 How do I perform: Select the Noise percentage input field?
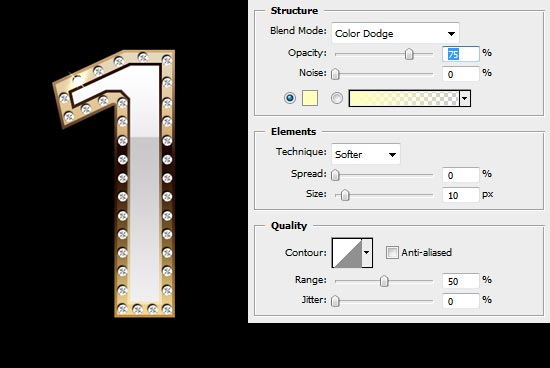(x=461, y=74)
